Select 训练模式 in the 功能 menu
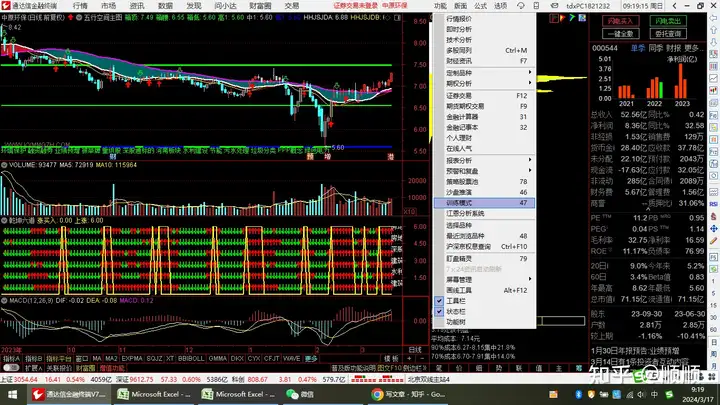The height and width of the screenshot is (405, 720). click(x=484, y=202)
